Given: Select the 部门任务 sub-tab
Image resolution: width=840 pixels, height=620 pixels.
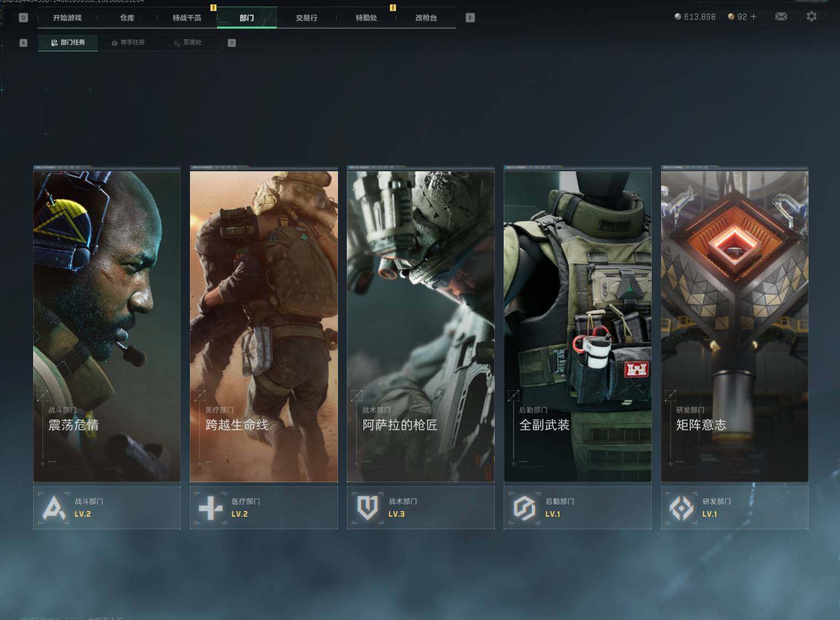Looking at the screenshot, I should [x=68, y=43].
